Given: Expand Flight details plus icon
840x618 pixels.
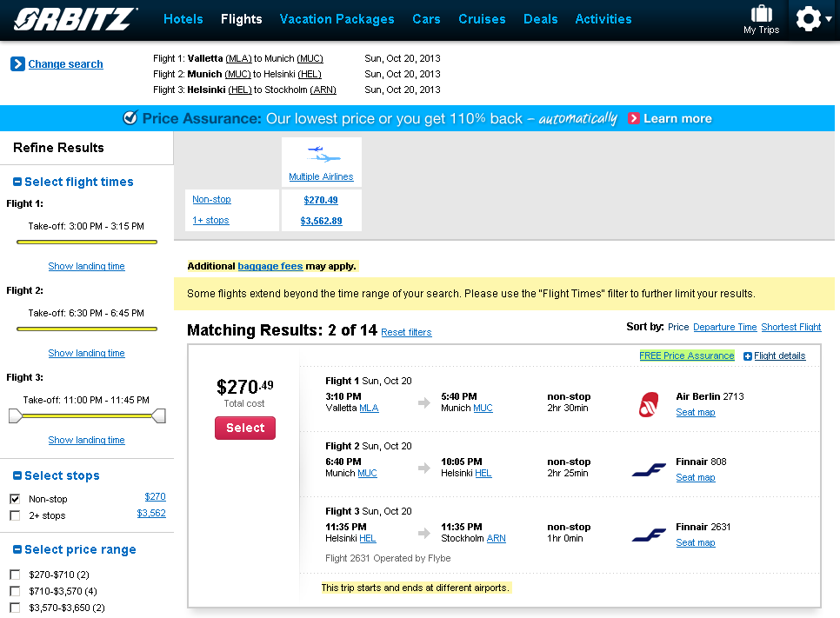Looking at the screenshot, I should pos(748,356).
